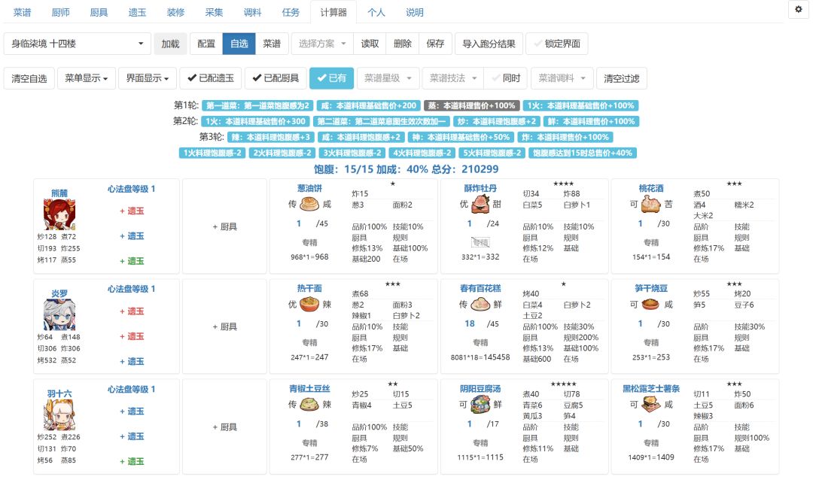Open the 个人 tab
Viewport: 813px width, 504px height.
[x=376, y=13]
